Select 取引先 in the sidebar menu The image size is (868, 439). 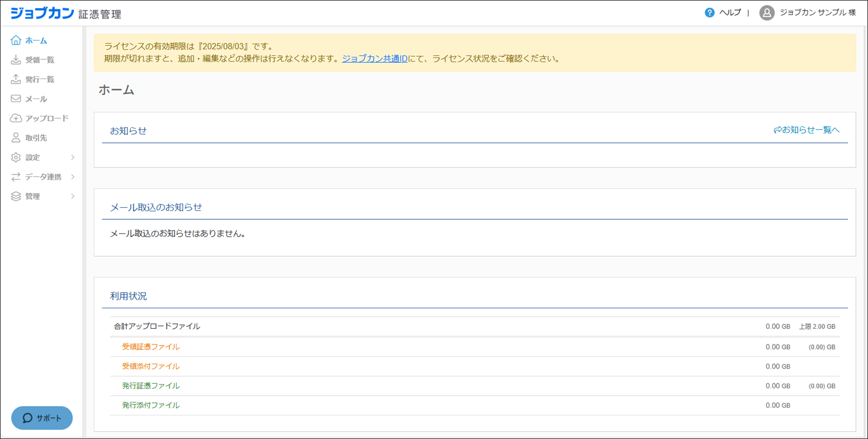(x=36, y=138)
